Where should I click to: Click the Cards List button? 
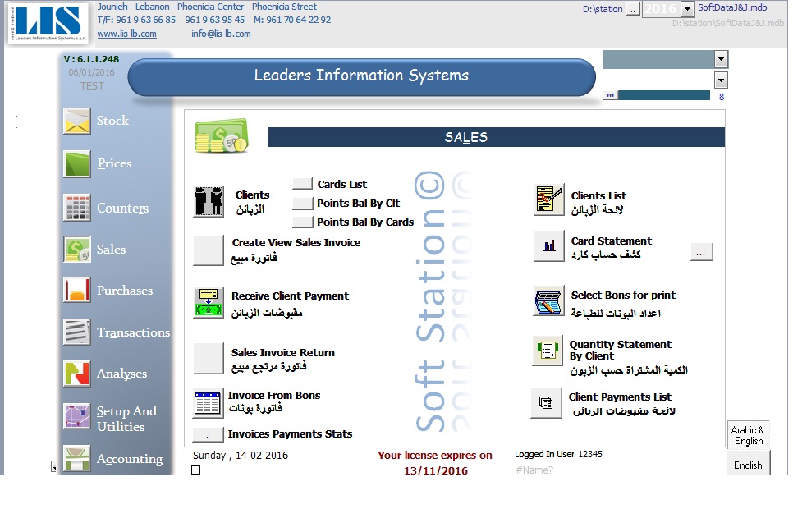(x=302, y=184)
